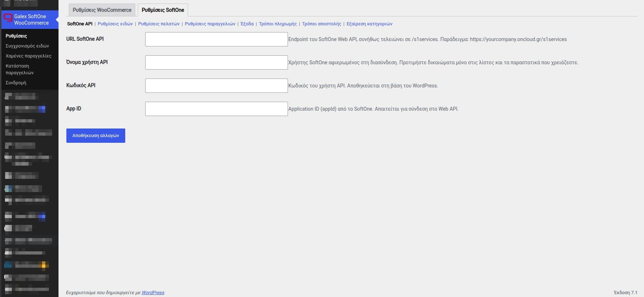This screenshot has height=297, width=644.
Task: Click the App ID label
Action: (x=74, y=109)
